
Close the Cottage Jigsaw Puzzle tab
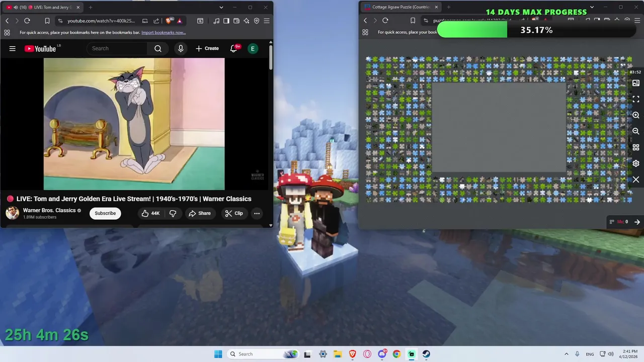[436, 7]
